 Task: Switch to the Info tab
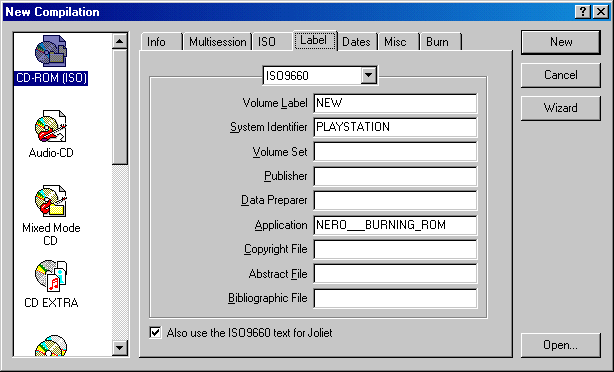(161, 42)
